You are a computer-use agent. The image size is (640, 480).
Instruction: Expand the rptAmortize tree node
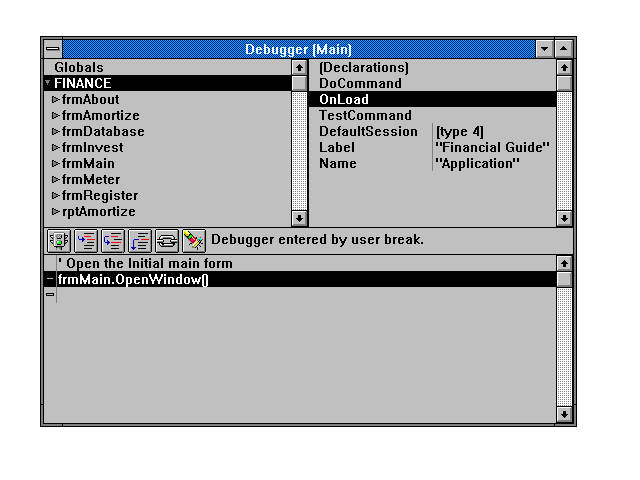click(x=56, y=212)
